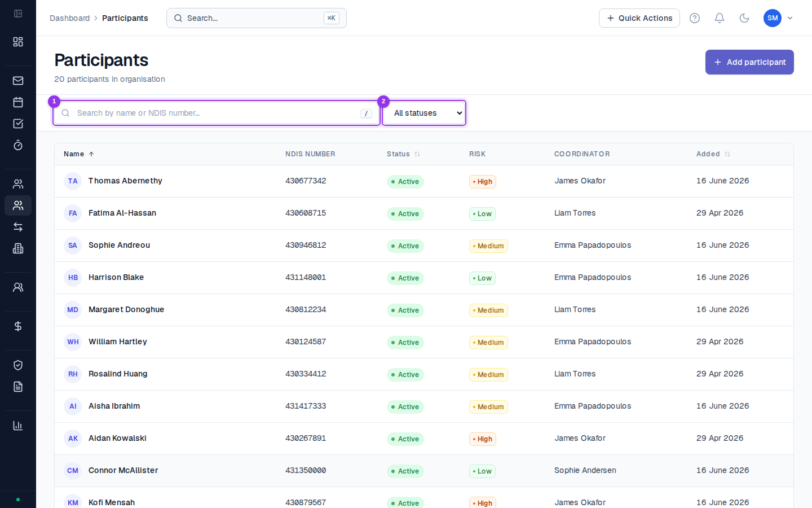Open participant name Aisha Ibrahim
812x508 pixels.
pos(114,406)
